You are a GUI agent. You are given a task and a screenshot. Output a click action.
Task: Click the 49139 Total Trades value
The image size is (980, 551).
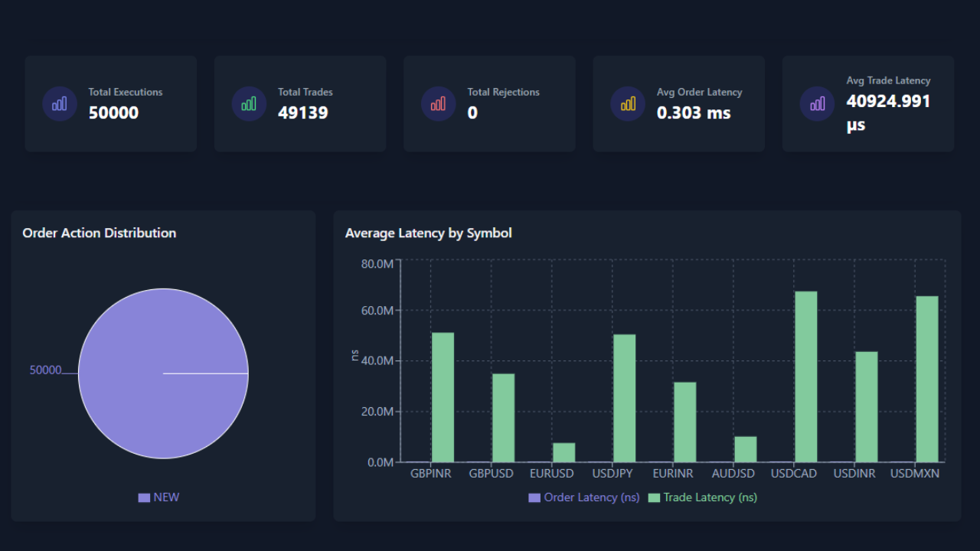302,113
